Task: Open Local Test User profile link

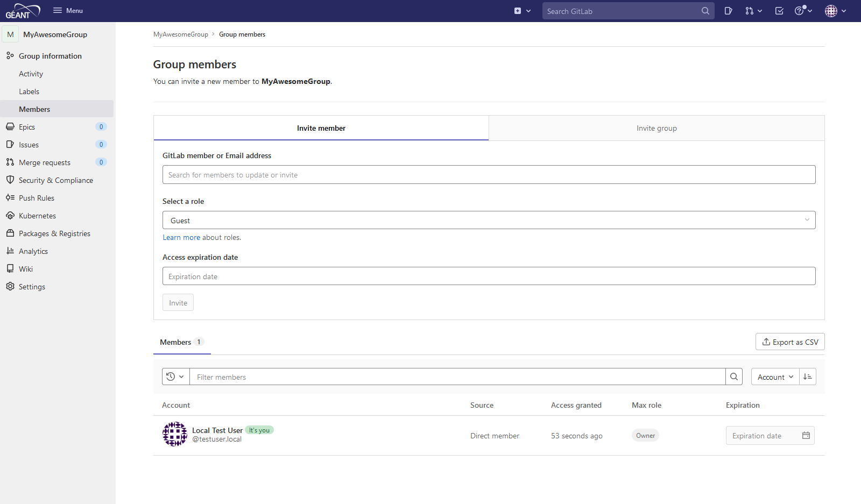Action: pos(217,430)
